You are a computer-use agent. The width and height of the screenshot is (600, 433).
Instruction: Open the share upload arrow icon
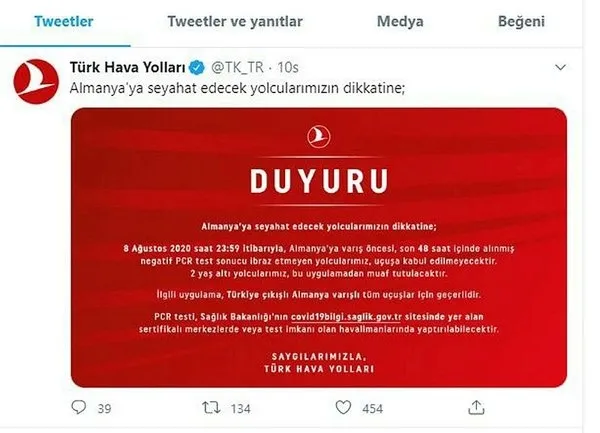point(476,407)
